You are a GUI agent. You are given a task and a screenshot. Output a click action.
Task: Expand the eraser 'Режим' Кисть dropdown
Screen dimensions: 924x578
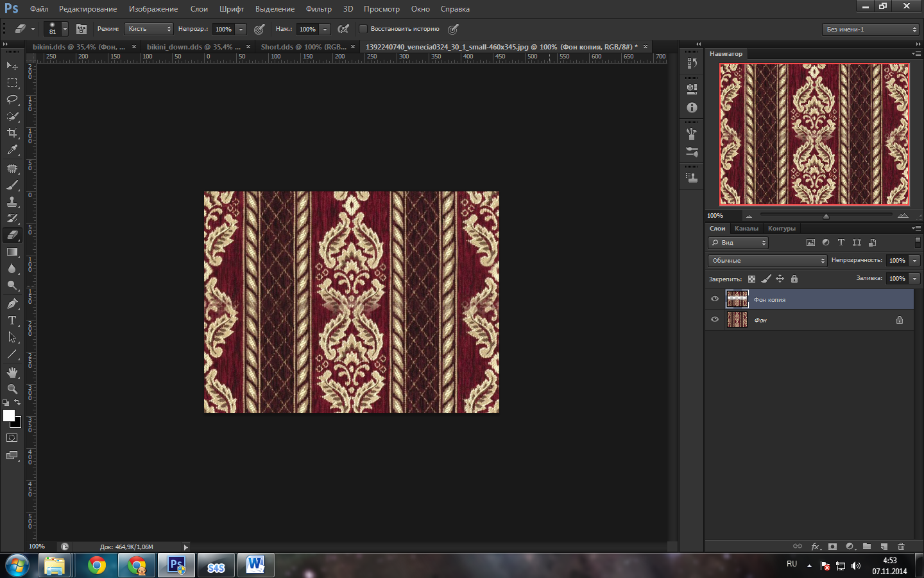point(149,29)
